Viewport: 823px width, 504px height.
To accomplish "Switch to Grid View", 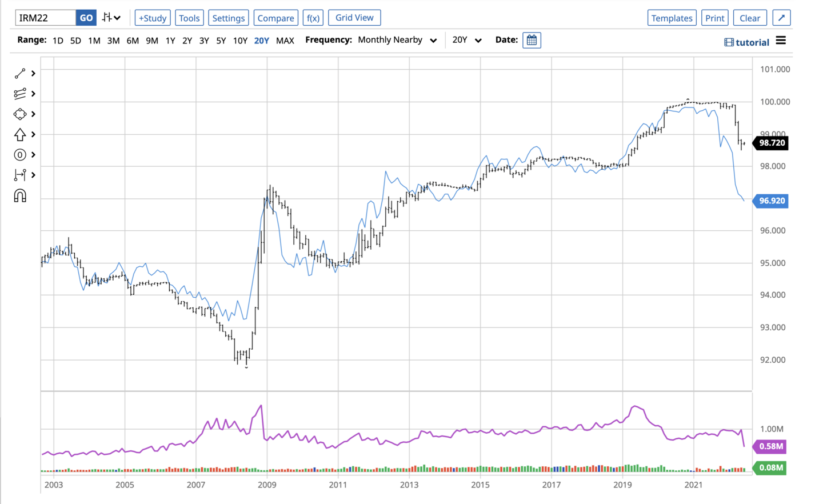I will pyautogui.click(x=354, y=18).
